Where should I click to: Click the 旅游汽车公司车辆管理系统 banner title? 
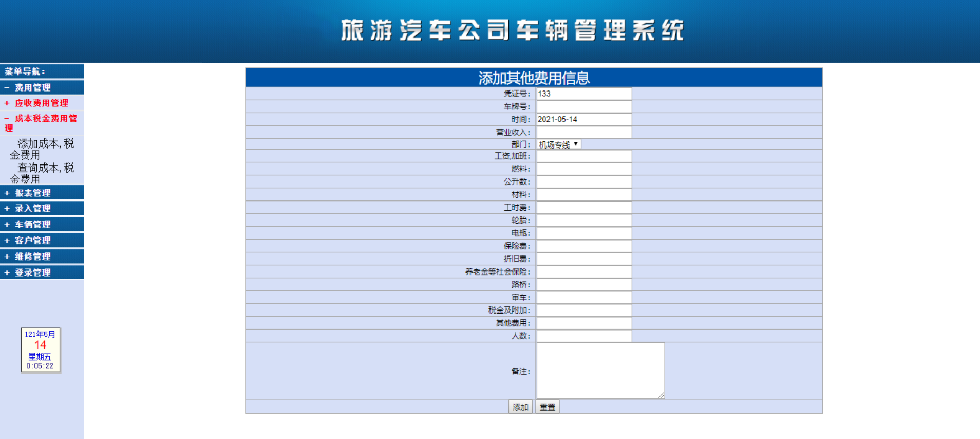tap(513, 30)
